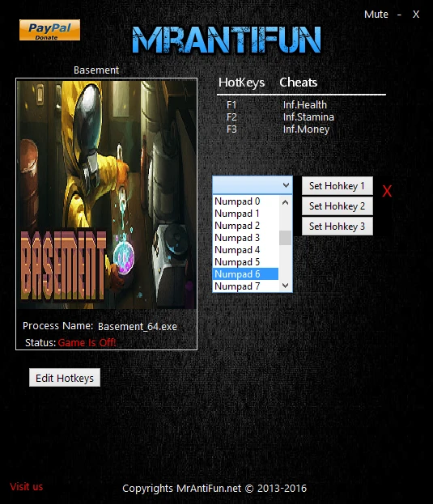Select Numpad 7 at list bottom
Screen dimensions: 433x504
pos(245,286)
